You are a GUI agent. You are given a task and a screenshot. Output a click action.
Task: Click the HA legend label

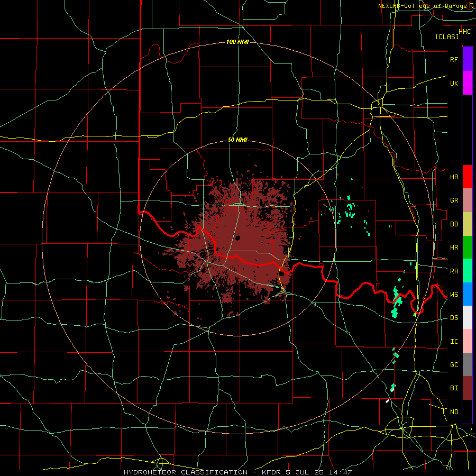454,177
